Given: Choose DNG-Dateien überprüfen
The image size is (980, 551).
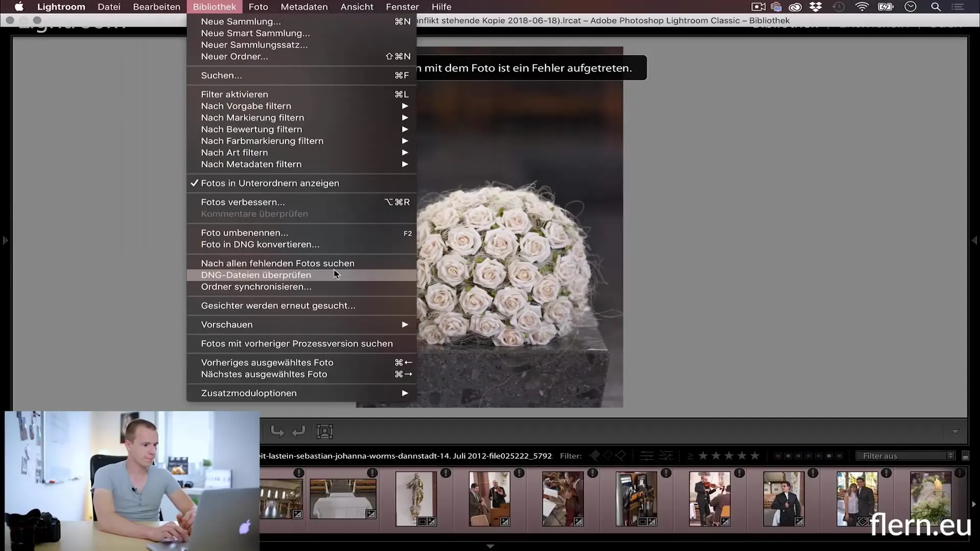Looking at the screenshot, I should 301,275.
